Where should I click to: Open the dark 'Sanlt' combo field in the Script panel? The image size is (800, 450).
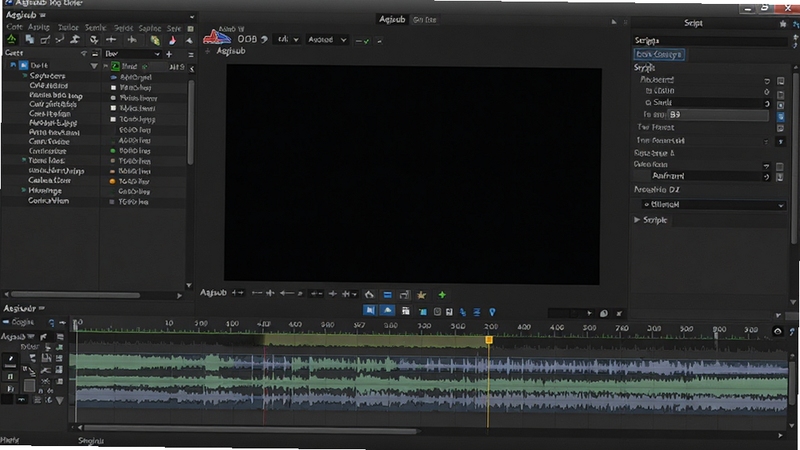click(707, 103)
